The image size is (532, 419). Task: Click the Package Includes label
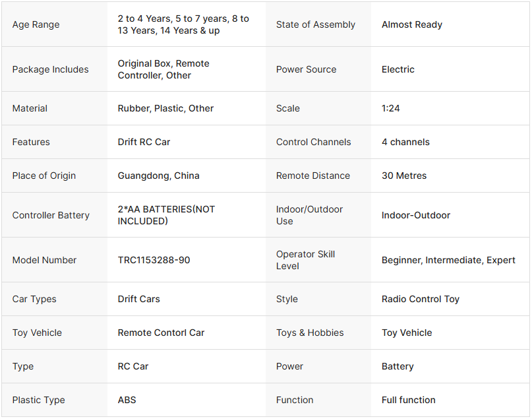point(50,69)
